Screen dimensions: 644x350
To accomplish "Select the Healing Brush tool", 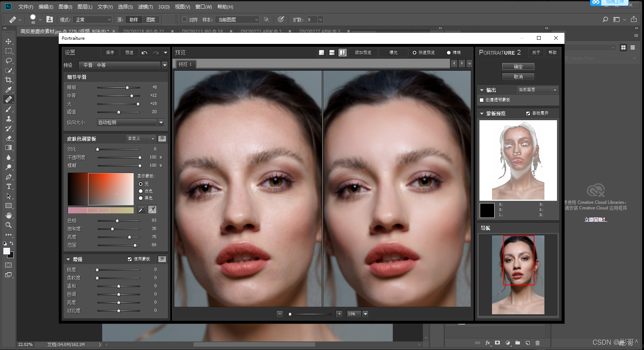I will [x=9, y=99].
